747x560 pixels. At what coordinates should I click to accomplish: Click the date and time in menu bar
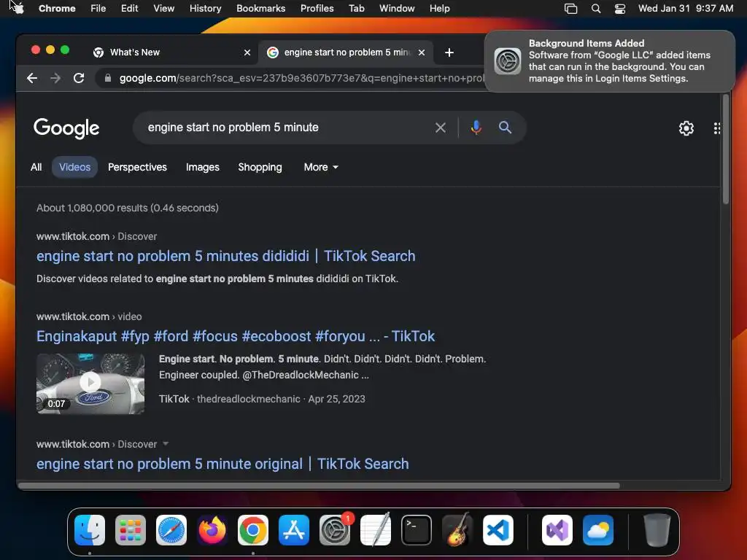tap(686, 9)
